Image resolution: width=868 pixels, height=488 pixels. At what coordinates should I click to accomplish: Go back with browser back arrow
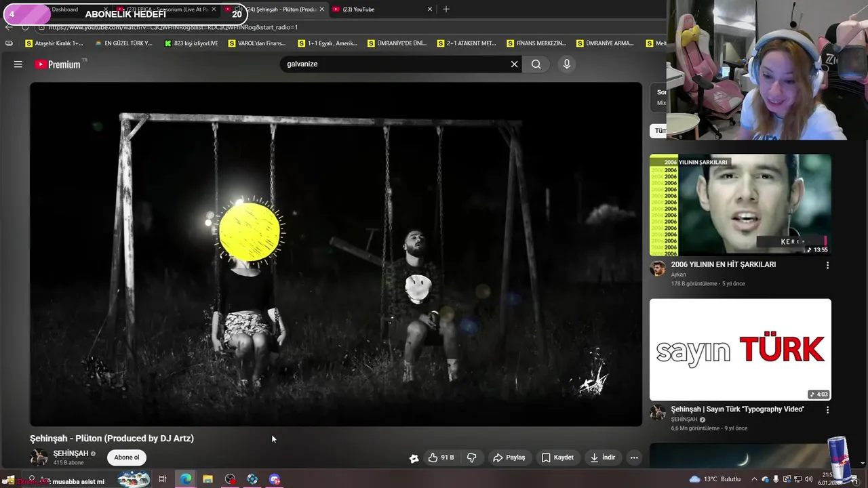pyautogui.click(x=8, y=27)
